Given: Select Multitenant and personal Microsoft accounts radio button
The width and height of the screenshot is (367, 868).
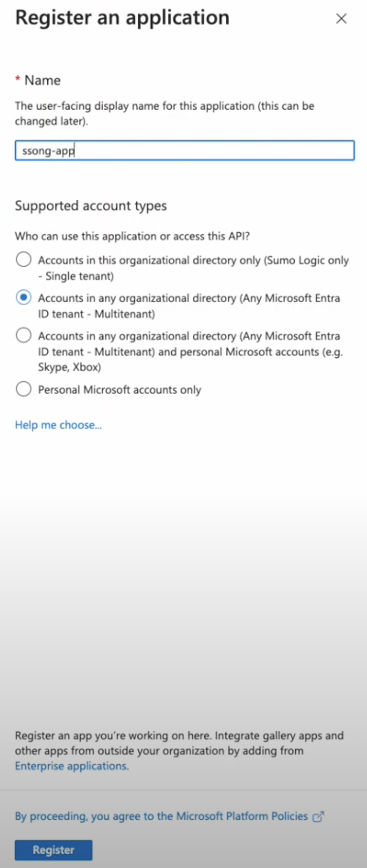Looking at the screenshot, I should [x=24, y=336].
